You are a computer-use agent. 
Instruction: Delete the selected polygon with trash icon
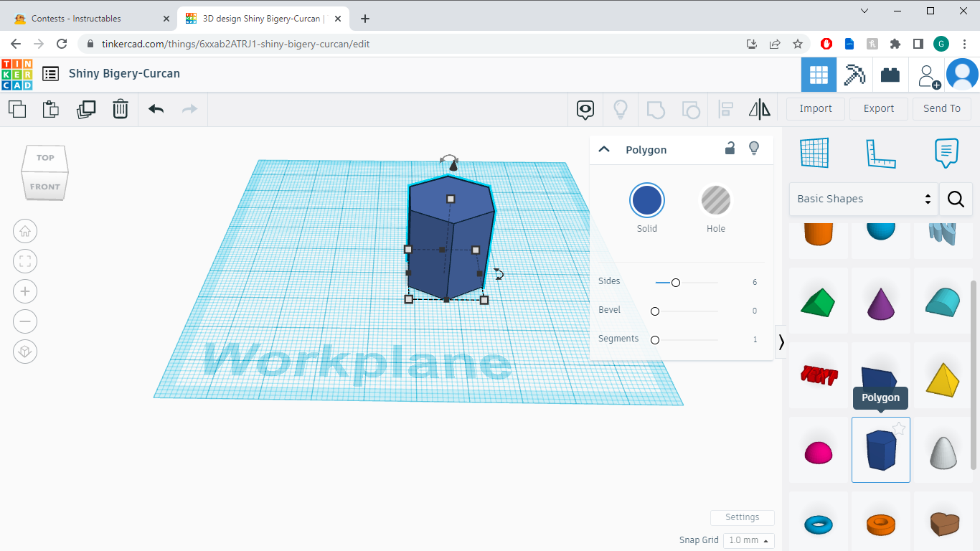(121, 109)
